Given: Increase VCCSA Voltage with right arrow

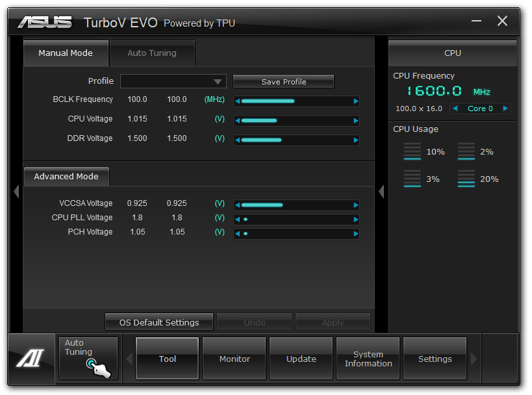Looking at the screenshot, I should [356, 205].
